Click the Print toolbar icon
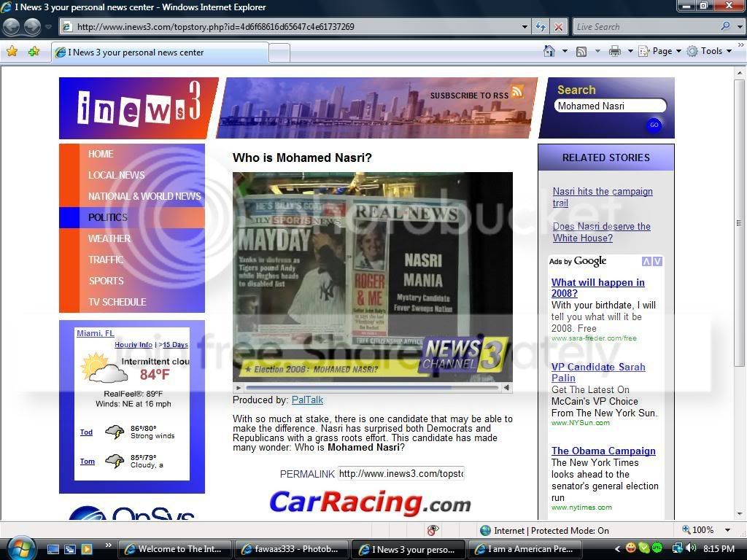Image resolution: width=747 pixels, height=560 pixels. tap(615, 51)
